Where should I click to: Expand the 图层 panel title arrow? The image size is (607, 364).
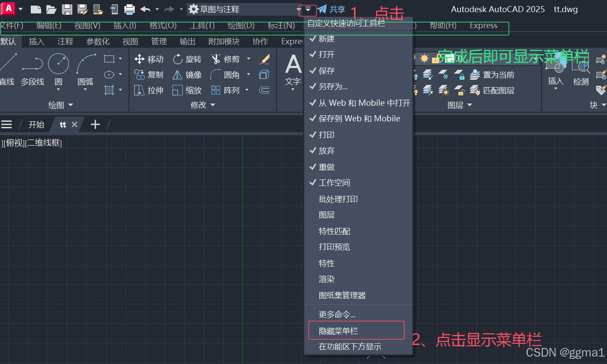point(469,105)
